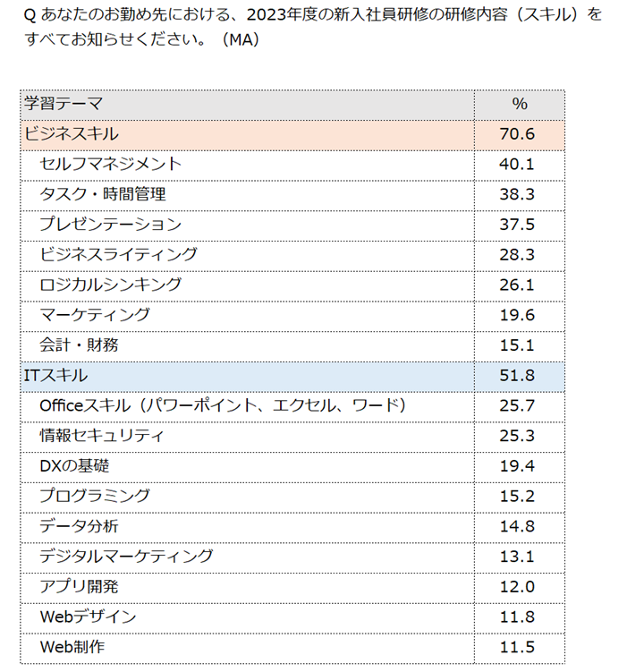Click the 会計・財務 cell
This screenshot has height=672, width=627.
79,345
